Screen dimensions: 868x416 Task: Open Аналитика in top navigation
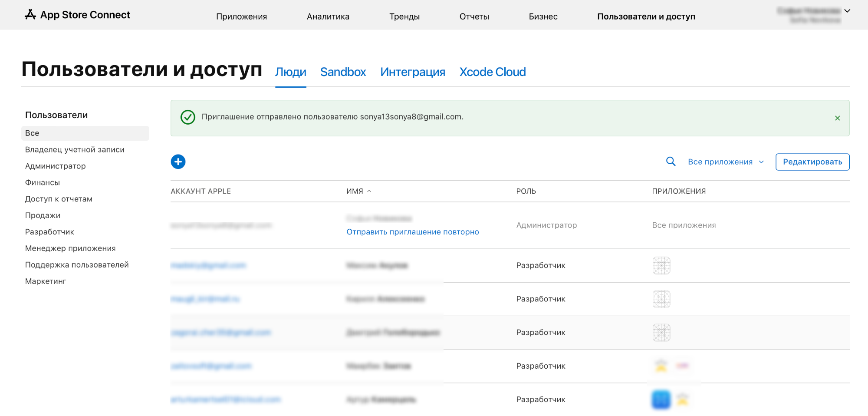coord(328,17)
